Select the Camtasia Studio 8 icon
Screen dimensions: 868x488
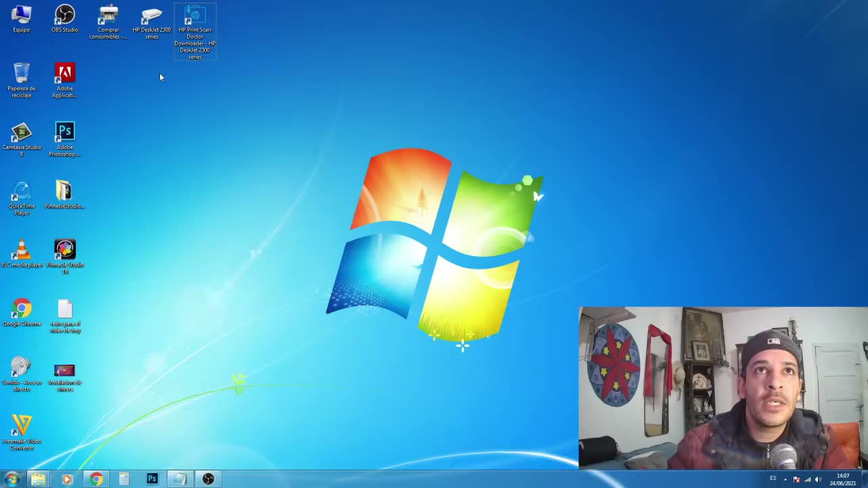coord(21,140)
